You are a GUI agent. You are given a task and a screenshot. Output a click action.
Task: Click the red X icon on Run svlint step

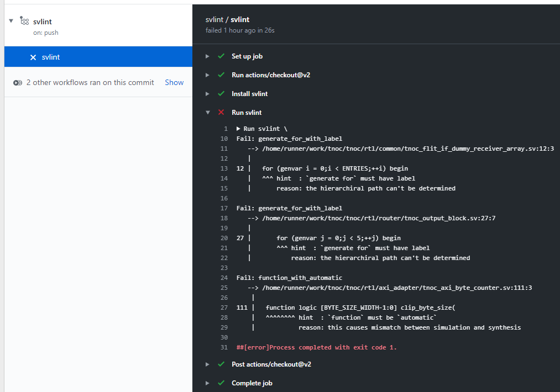[x=221, y=112]
